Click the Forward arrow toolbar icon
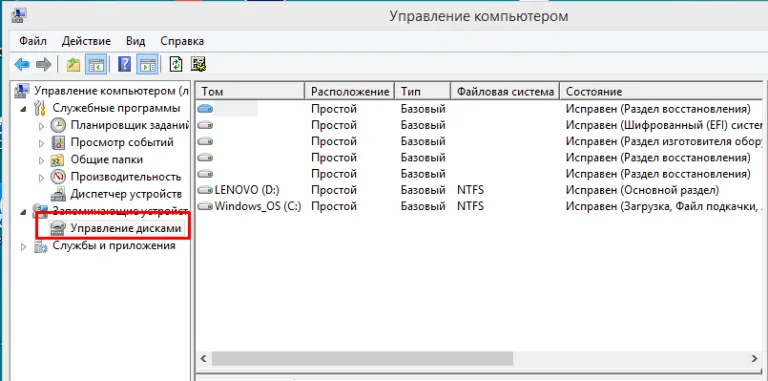Screen dimensions: 768x381 point(44,64)
